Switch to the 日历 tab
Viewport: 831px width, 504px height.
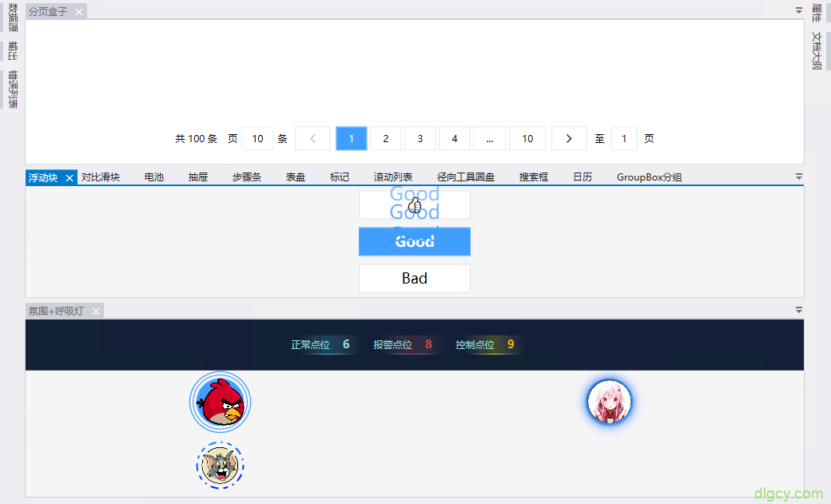(x=582, y=177)
